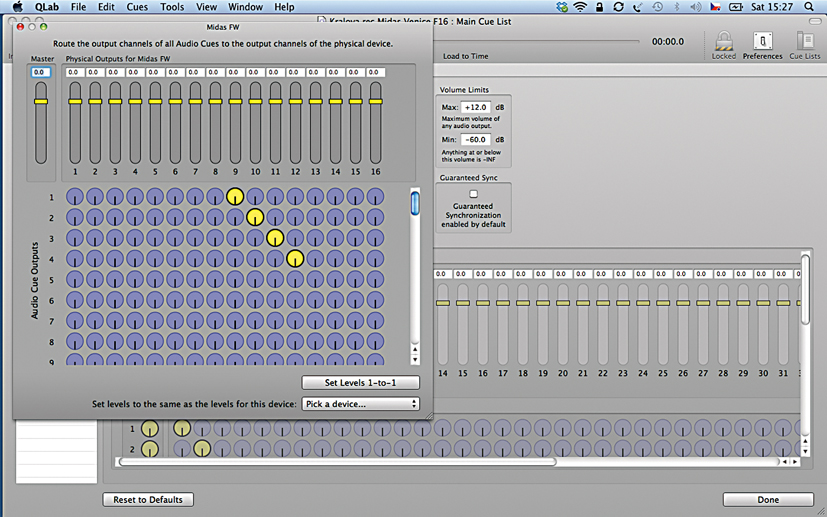Click the volume speaker menu bar icon

pos(696,7)
